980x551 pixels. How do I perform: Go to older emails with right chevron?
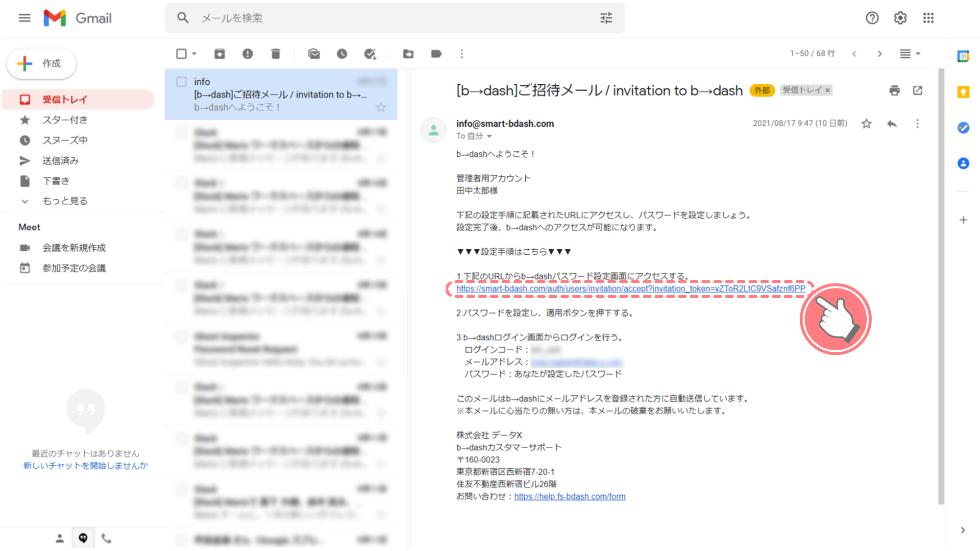pyautogui.click(x=880, y=54)
